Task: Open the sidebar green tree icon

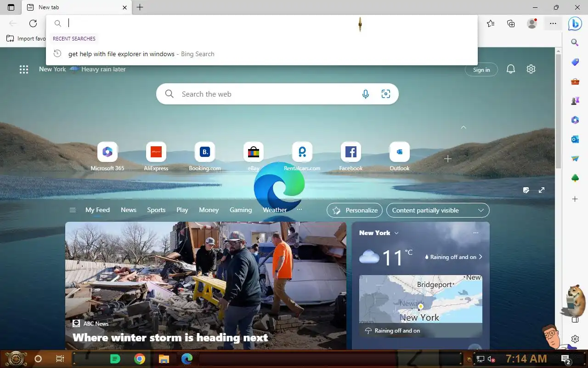Action: click(575, 178)
